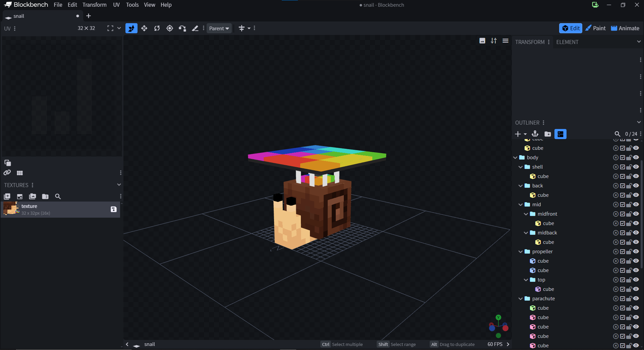Open the Parent rotation space dropdown

(x=219, y=28)
